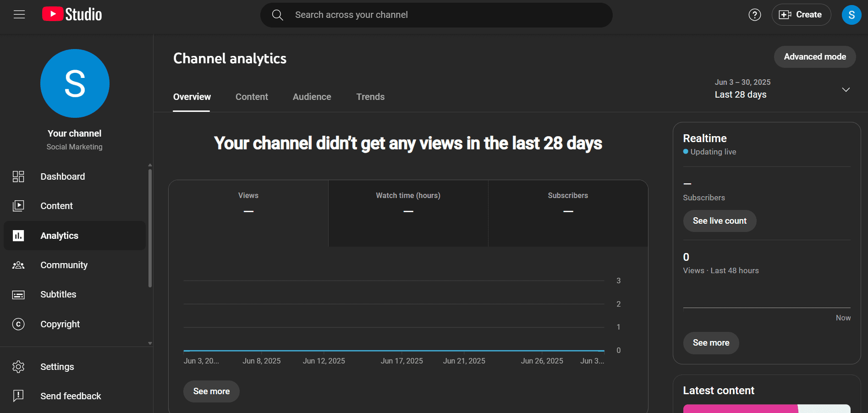The width and height of the screenshot is (868, 413).
Task: Open the help question mark icon
Action: click(x=754, y=14)
